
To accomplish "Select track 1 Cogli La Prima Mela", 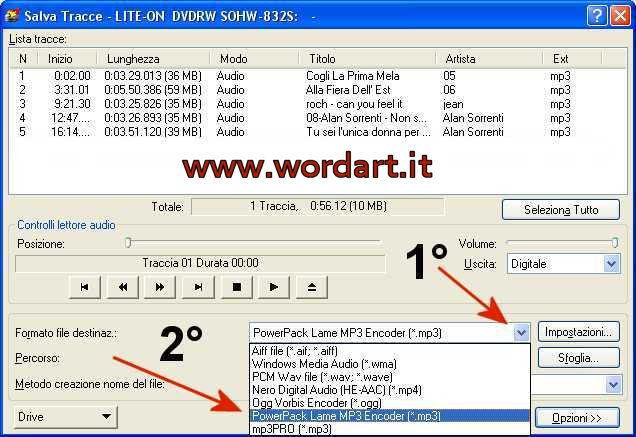I will tap(300, 75).
